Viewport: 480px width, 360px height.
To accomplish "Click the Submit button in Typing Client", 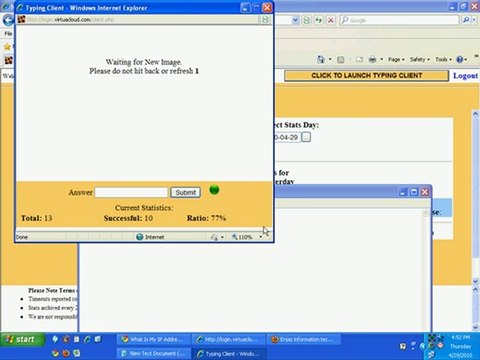I will [185, 192].
